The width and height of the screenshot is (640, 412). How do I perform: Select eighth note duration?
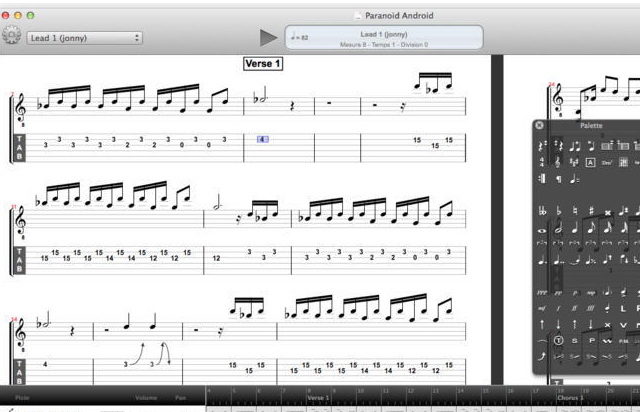[591, 229]
